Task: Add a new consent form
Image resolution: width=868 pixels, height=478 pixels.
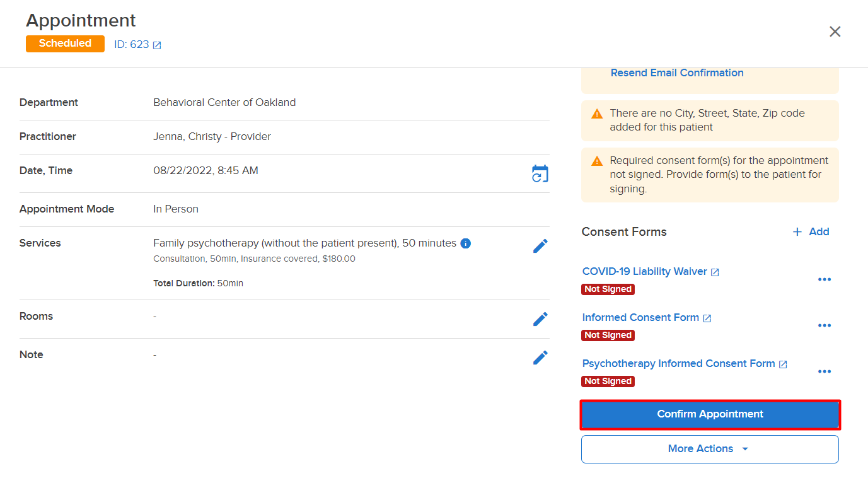Action: (x=811, y=231)
